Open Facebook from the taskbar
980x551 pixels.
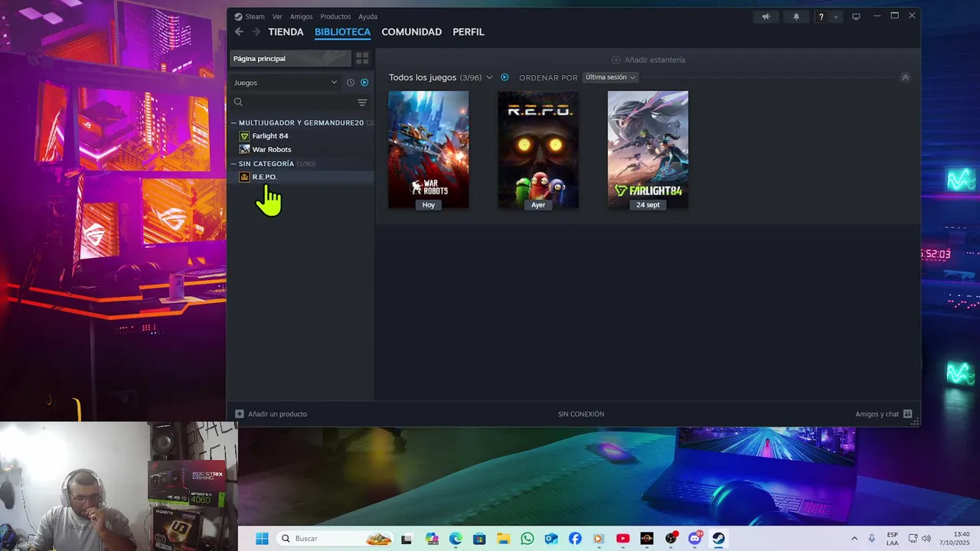[575, 539]
